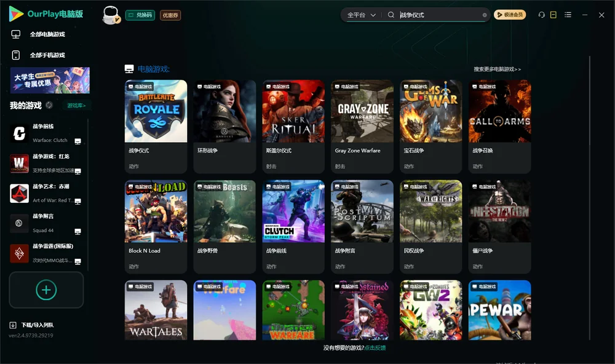The width and height of the screenshot is (615, 364).
Task: Clear the search text with the x icon
Action: point(485,15)
